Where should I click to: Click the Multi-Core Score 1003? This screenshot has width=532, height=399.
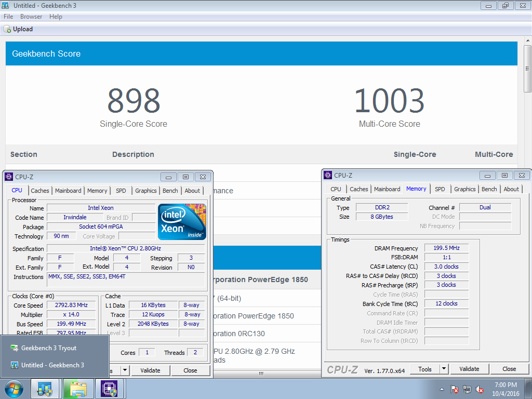coord(390,101)
